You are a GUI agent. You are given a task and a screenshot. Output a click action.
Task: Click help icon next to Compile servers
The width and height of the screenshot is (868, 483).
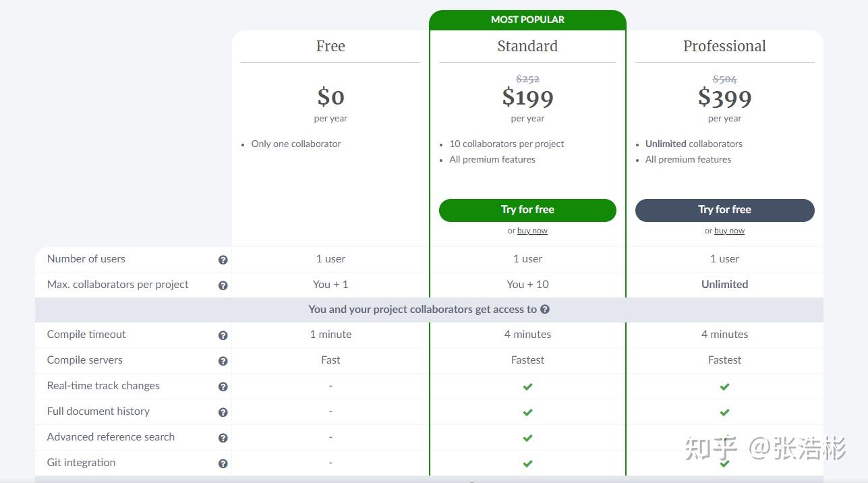(223, 361)
